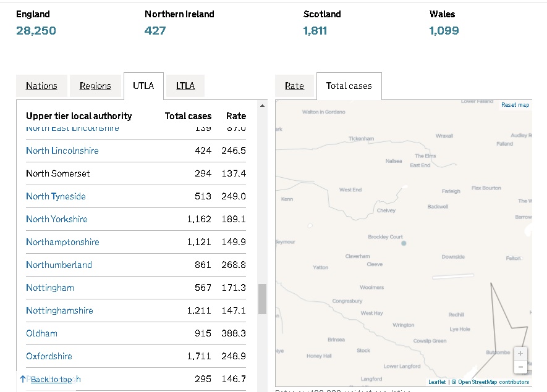The height and width of the screenshot is (392, 547).
Task: Click the Oxfordshire link
Action: click(49, 356)
